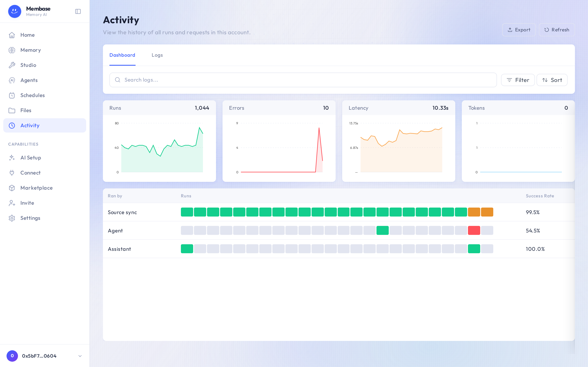Open Agents AI icon
Viewport: 588px width, 367px height.
(x=12, y=80)
